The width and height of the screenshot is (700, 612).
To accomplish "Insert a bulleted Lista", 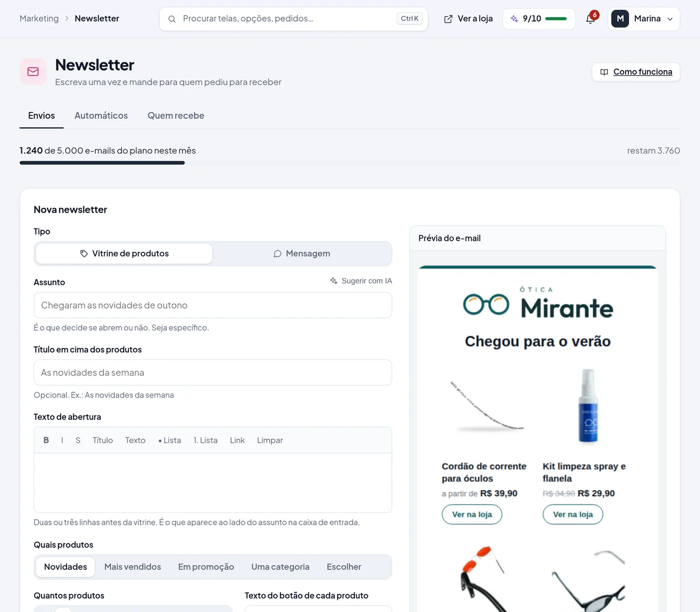I will [170, 440].
